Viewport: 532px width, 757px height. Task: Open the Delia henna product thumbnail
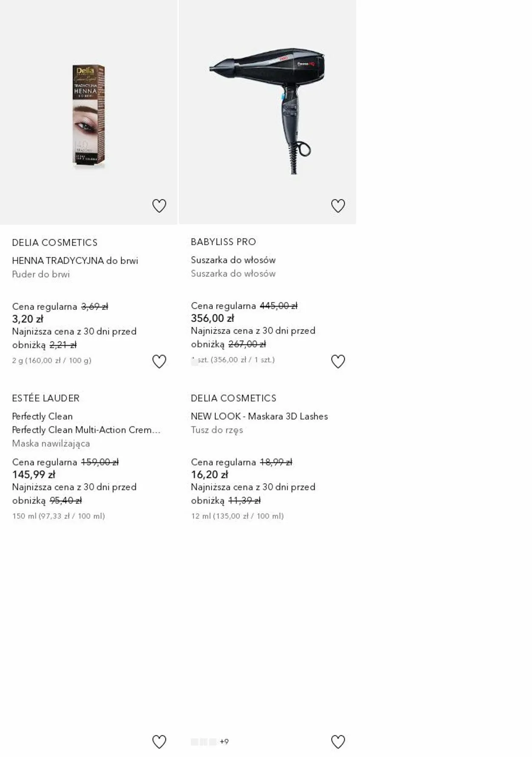tap(89, 116)
